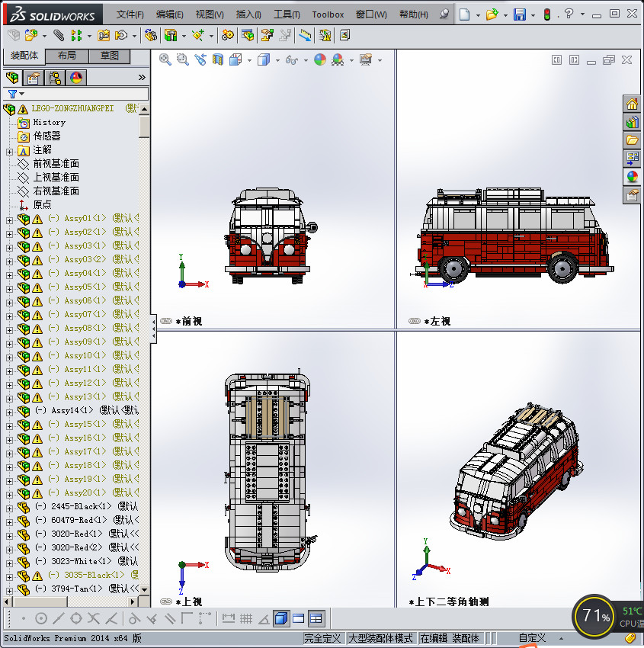Toggle the left view link-views icon

(x=415, y=321)
